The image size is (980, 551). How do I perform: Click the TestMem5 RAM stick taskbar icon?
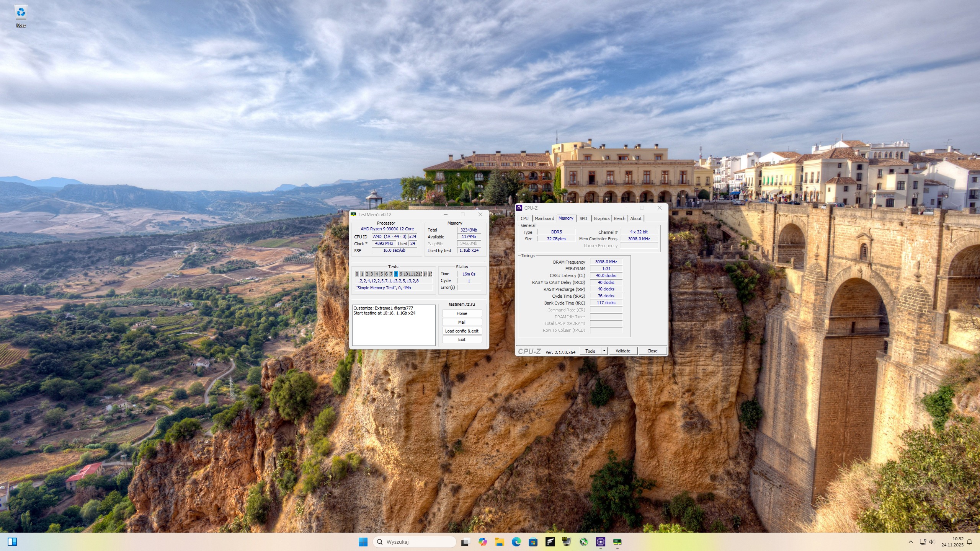click(x=617, y=542)
